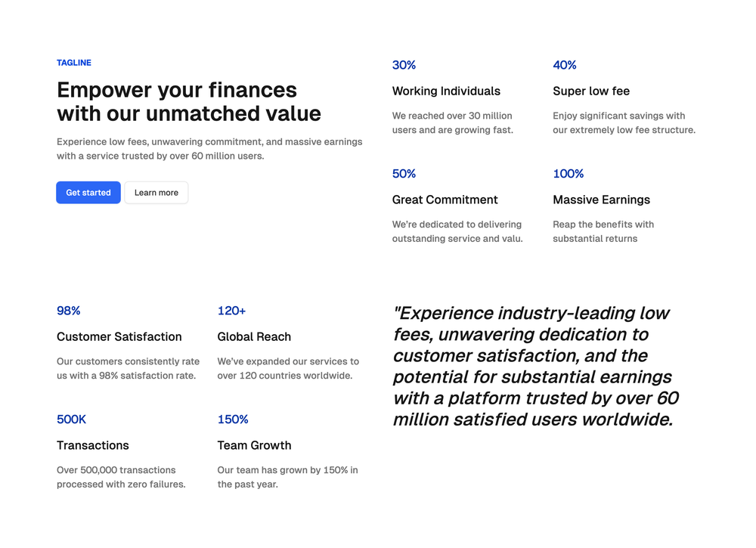Image resolution: width=756 pixels, height=548 pixels.
Task: Select the 98% statistic figure
Action: click(x=69, y=311)
